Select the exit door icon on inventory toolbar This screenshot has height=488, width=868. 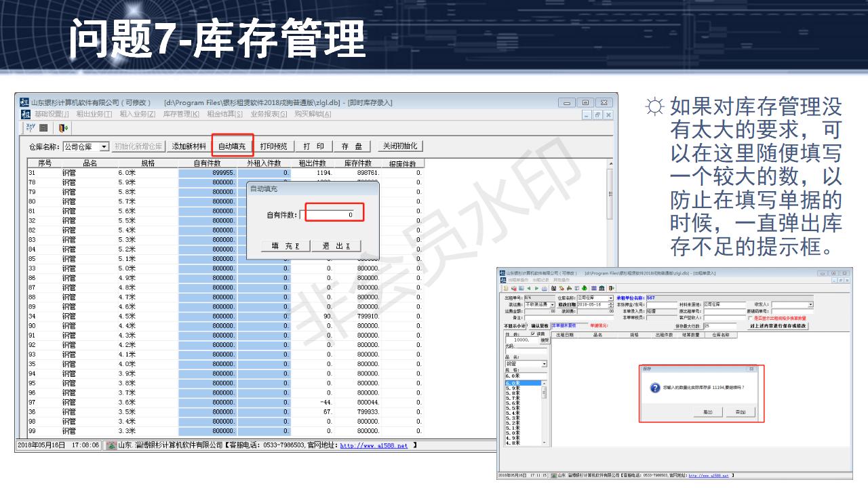click(x=63, y=128)
